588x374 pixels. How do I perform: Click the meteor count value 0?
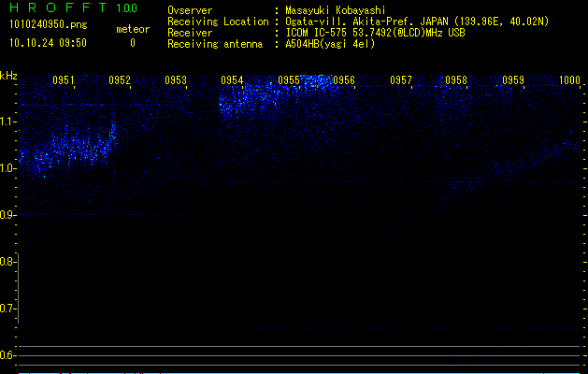(133, 43)
